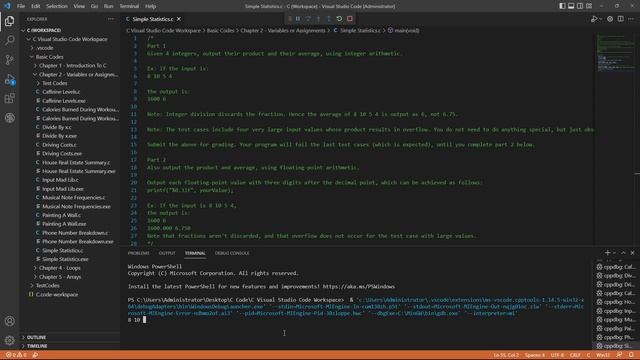This screenshot has width=640, height=360.
Task: Split the editor to the right
Action: [x=620, y=19]
